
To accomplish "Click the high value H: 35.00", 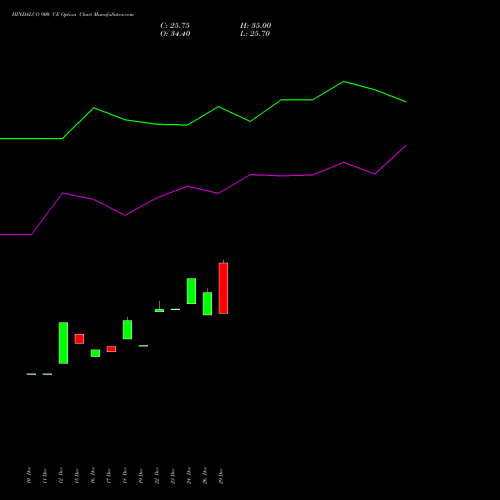I will (x=256, y=26).
